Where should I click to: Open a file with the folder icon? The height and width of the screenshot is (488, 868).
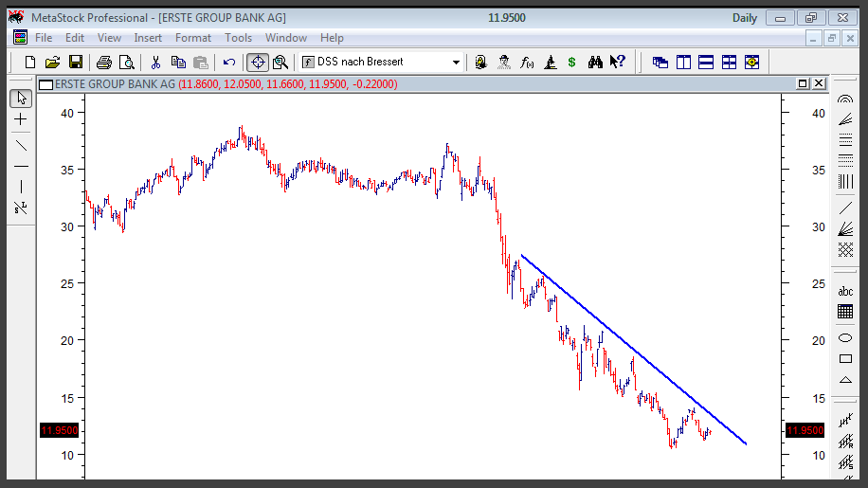52,62
